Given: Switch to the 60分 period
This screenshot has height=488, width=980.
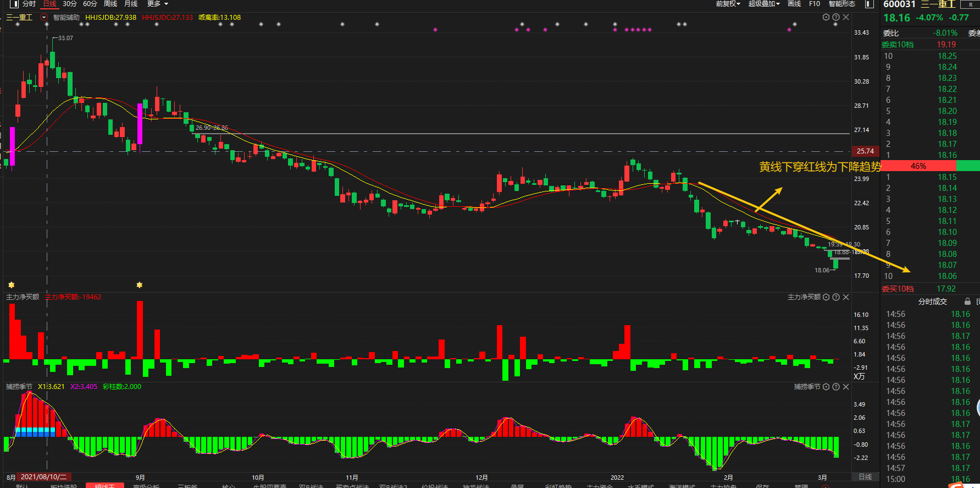Looking at the screenshot, I should point(90,4).
